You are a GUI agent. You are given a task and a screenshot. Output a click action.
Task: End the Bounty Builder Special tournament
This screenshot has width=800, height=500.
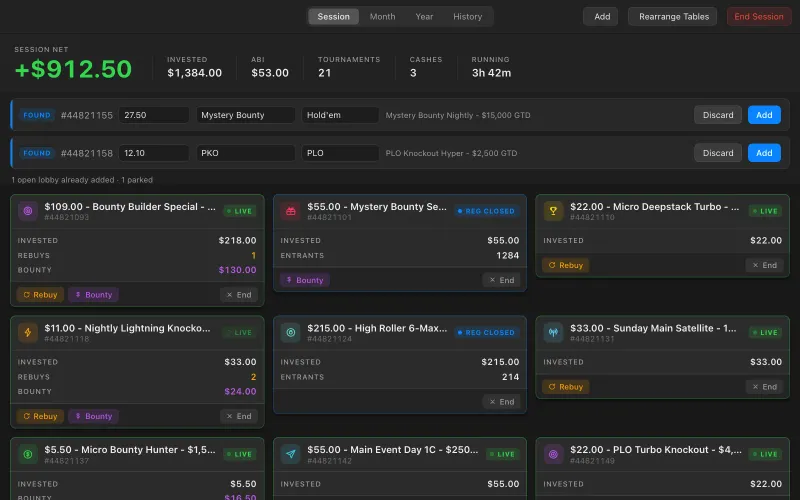tap(239, 294)
